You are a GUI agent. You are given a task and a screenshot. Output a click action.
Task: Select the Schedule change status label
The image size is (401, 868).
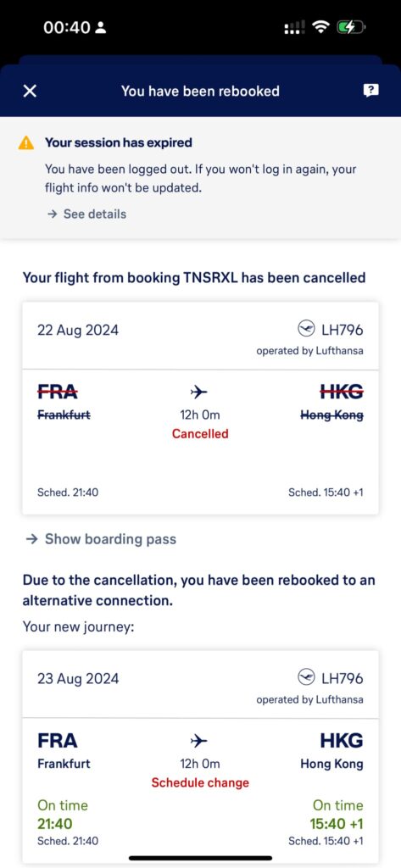tap(200, 782)
